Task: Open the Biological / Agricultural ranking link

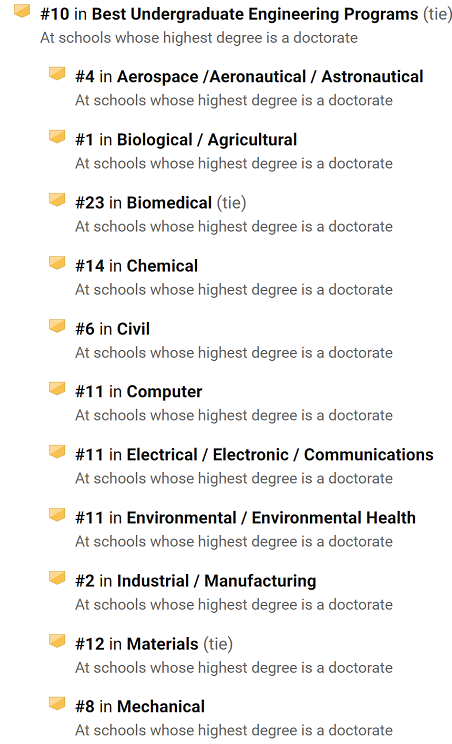Action: 207,140
